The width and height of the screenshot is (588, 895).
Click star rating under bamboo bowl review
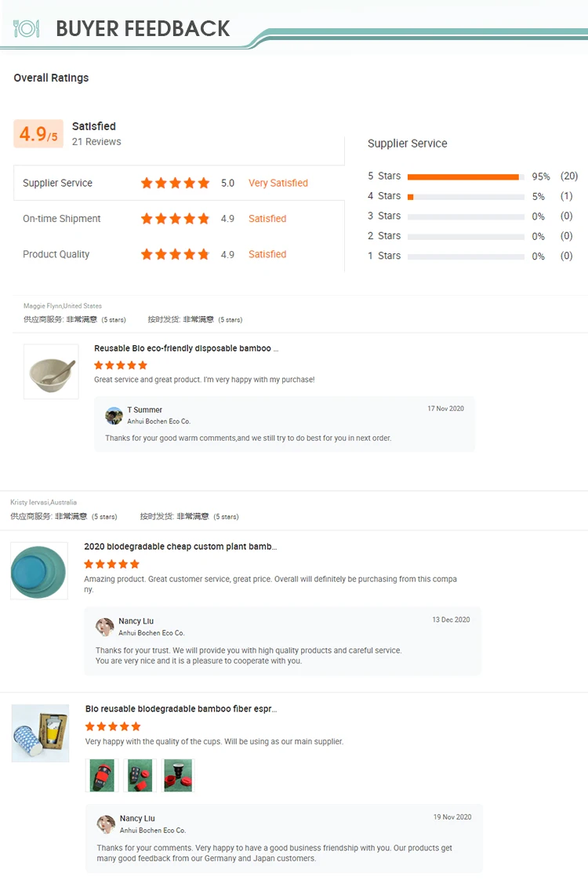(x=121, y=366)
